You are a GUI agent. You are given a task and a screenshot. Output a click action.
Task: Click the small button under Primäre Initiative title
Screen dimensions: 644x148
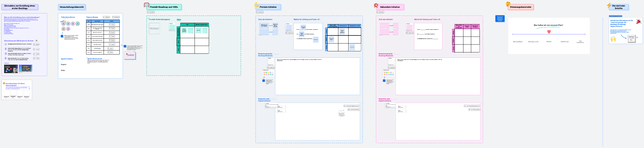pyautogui.click(x=259, y=12)
